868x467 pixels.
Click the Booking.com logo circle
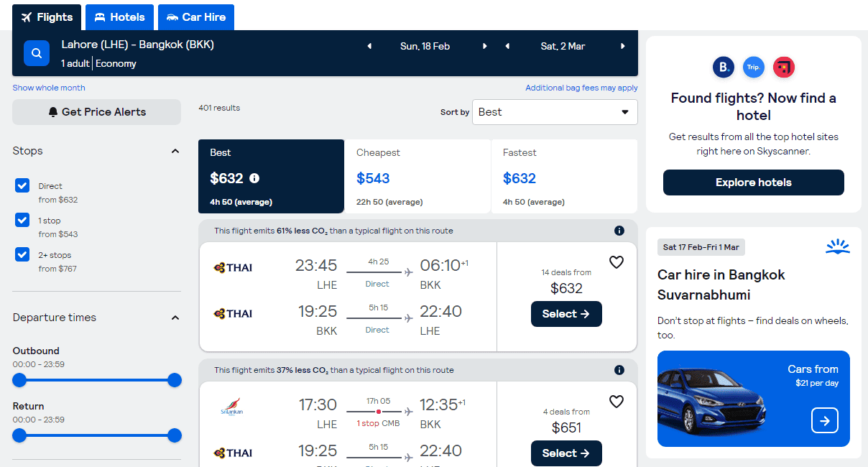724,68
